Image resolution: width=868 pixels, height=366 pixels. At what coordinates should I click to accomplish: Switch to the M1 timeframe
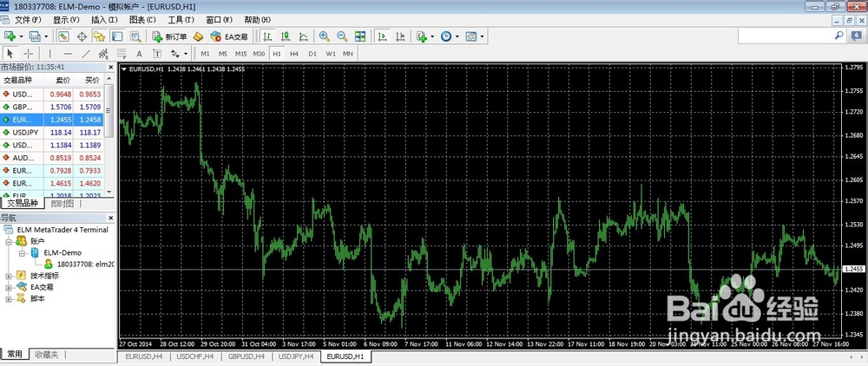click(x=205, y=54)
